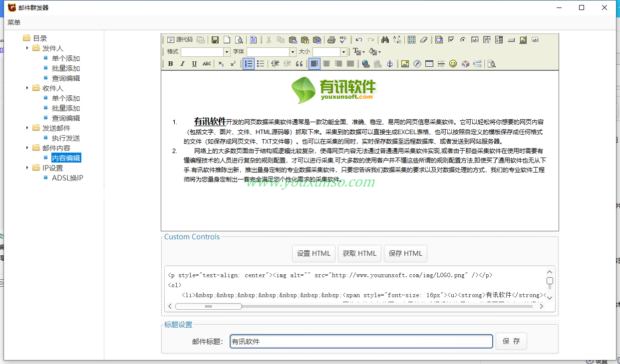Insert Flash using Flash icon
620x364 pixels.
pyautogui.click(x=417, y=64)
